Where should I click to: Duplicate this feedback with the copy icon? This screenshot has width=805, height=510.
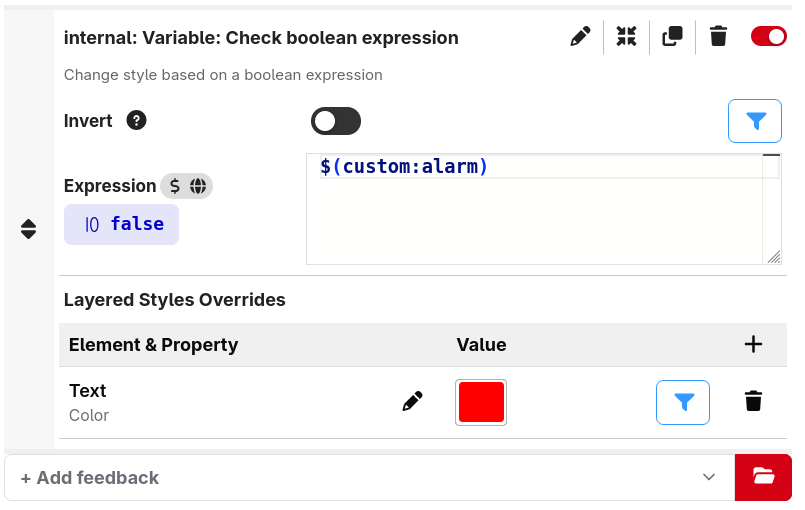672,37
